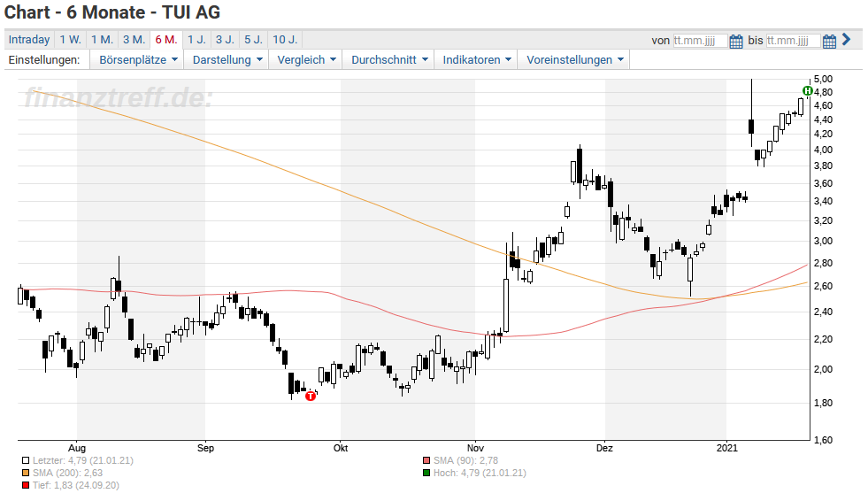868x501 pixels.
Task: Click the green Hoch legend swatch
Action: [426, 474]
